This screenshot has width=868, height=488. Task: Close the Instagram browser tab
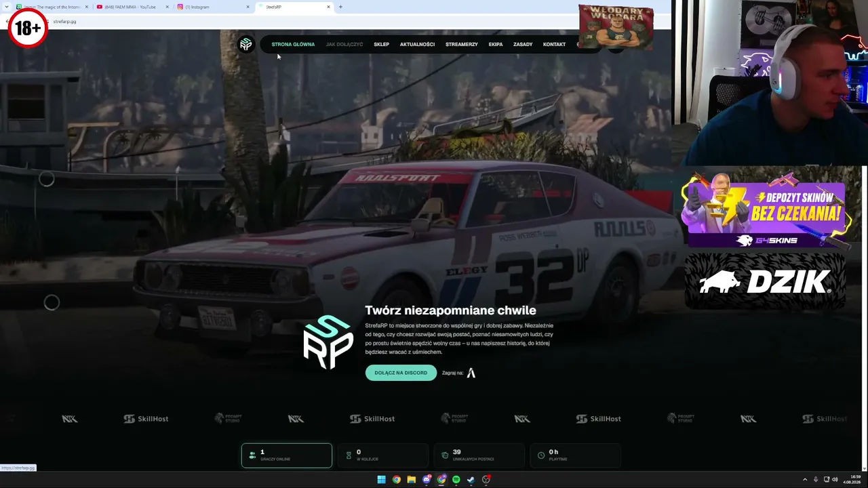(248, 7)
